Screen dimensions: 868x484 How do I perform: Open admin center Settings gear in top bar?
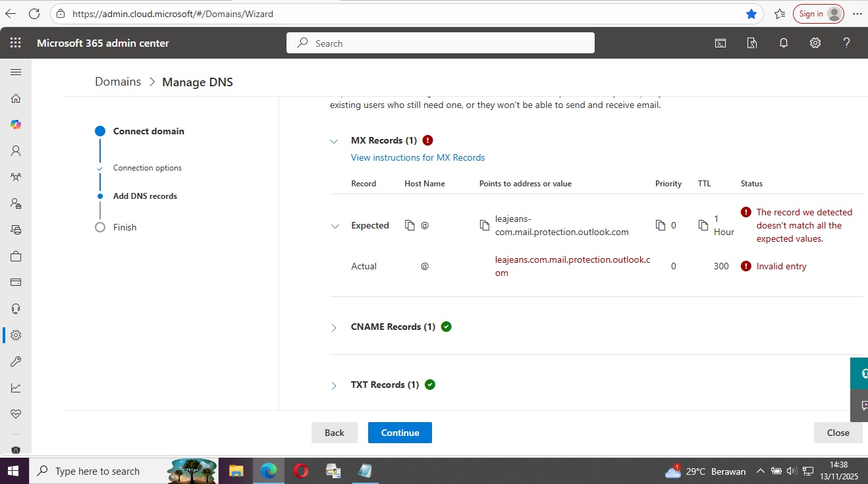tap(815, 42)
